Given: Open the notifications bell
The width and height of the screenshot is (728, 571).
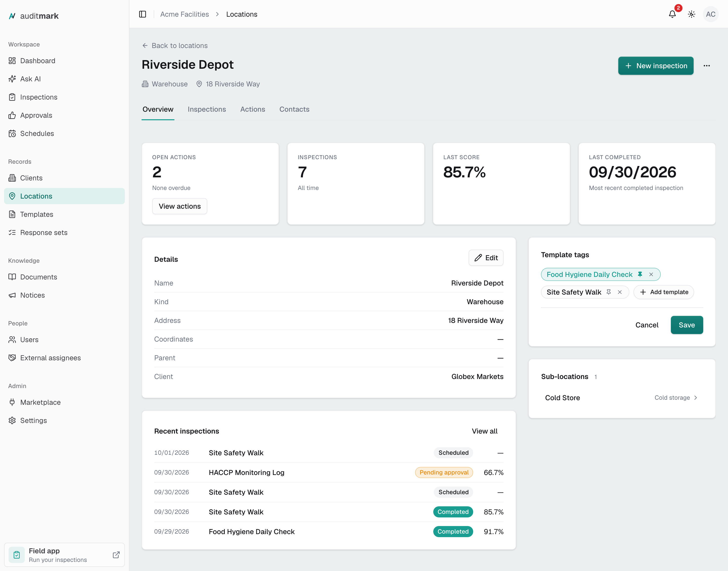Looking at the screenshot, I should [x=672, y=14].
